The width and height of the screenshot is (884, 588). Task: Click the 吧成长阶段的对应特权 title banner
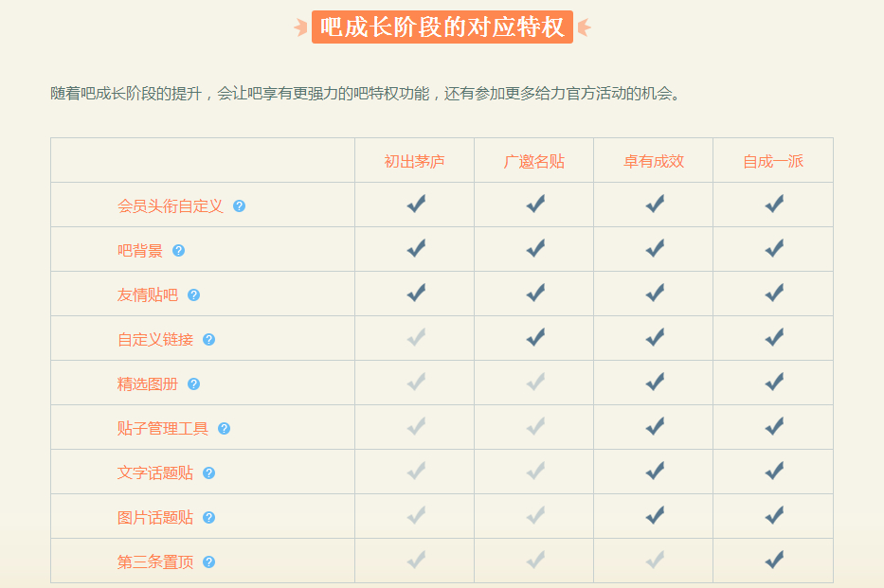[x=442, y=27]
